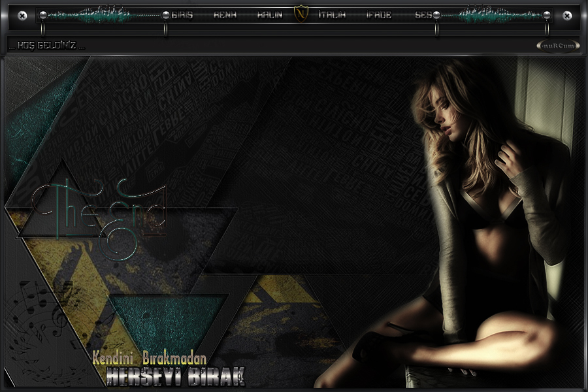This screenshot has width=588, height=392.
Task: Select the KALIN menu item
Action: pyautogui.click(x=269, y=15)
